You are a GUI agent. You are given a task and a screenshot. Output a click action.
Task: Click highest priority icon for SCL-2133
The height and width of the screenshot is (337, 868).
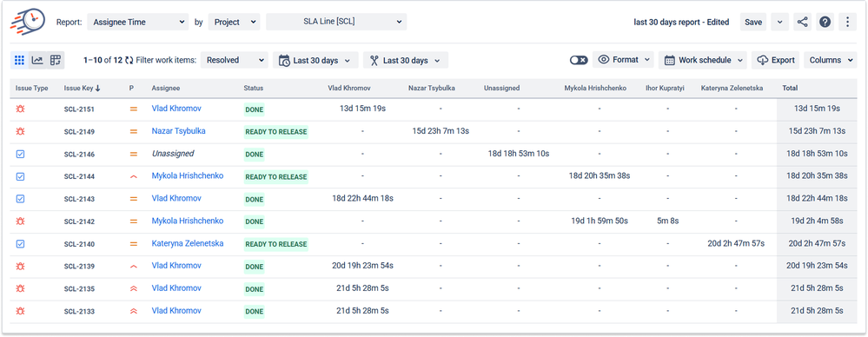pyautogui.click(x=133, y=311)
